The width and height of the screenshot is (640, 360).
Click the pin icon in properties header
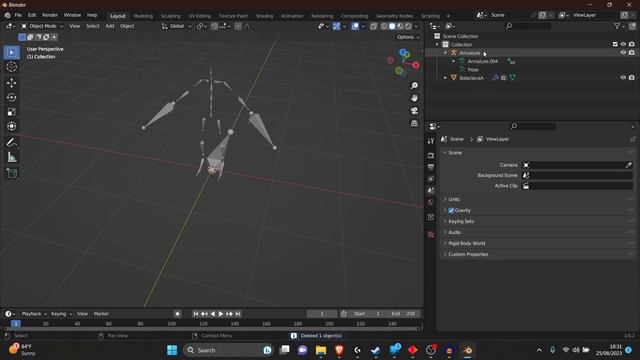click(632, 139)
